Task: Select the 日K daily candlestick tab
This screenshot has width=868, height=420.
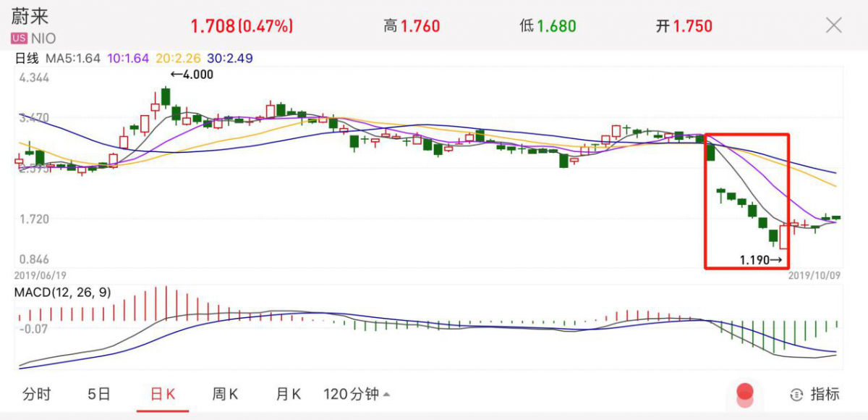Action: [163, 394]
